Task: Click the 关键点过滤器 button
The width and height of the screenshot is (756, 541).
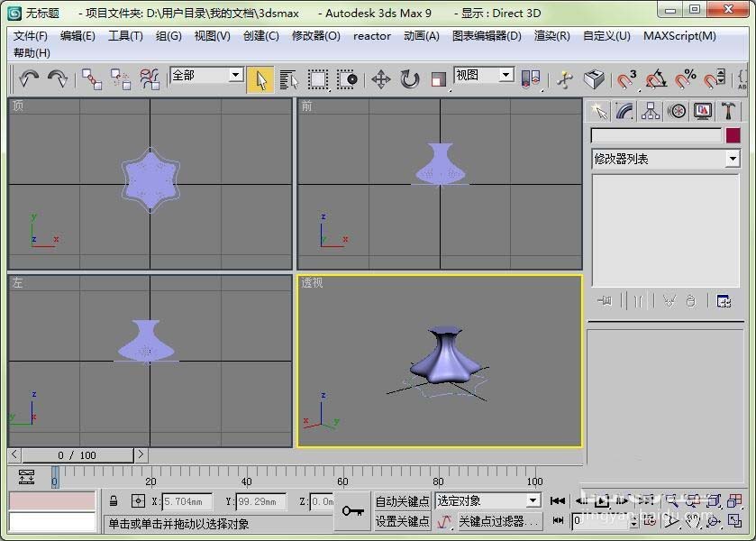Action: 499,521
